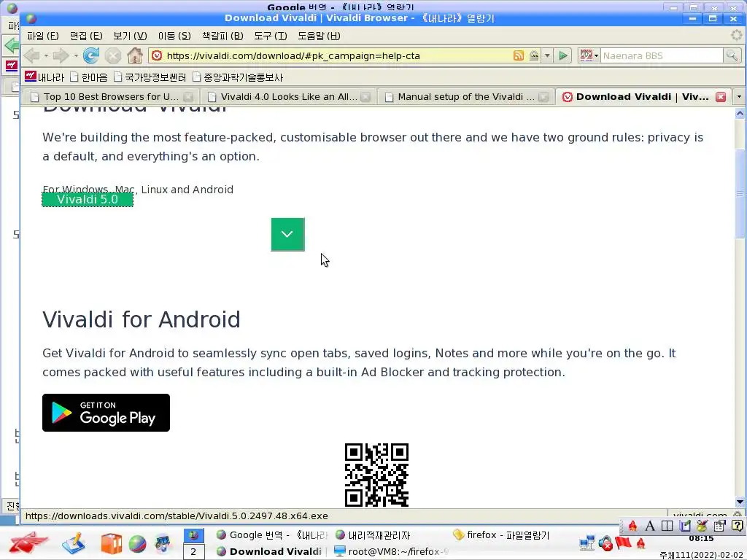The height and width of the screenshot is (560, 747).
Task: Click the Go arrow next to address bar
Action: (x=563, y=55)
